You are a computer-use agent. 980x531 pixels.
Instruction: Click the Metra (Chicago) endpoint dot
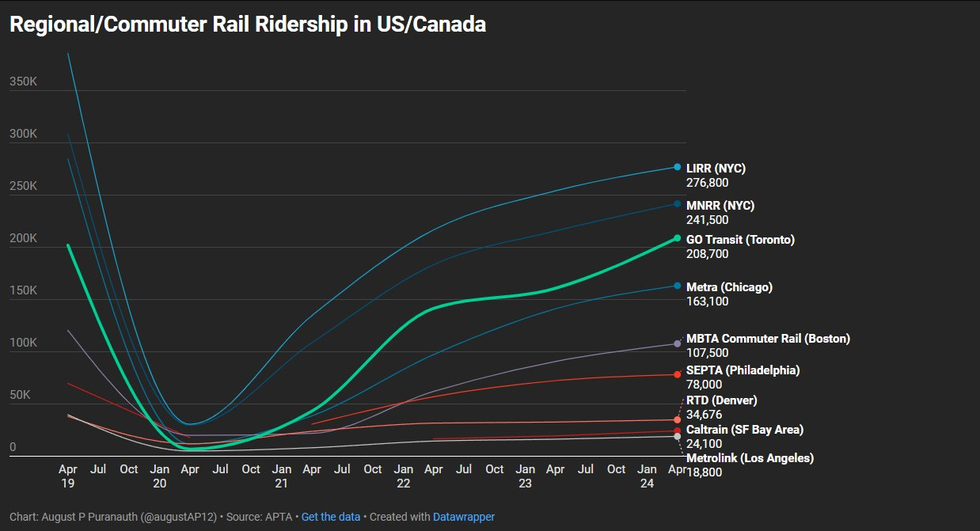677,286
